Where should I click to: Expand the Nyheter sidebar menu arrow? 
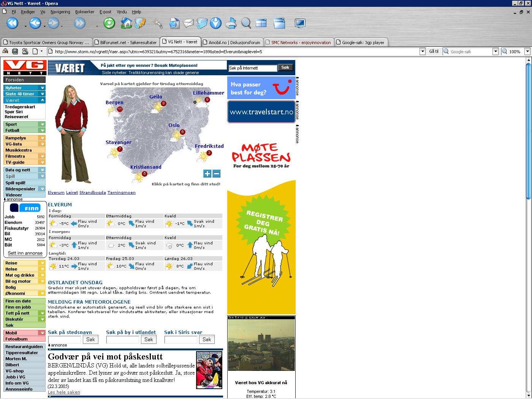click(43, 88)
